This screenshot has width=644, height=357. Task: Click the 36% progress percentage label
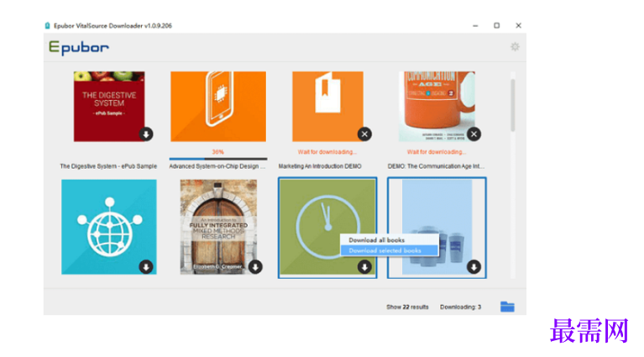[217, 152]
